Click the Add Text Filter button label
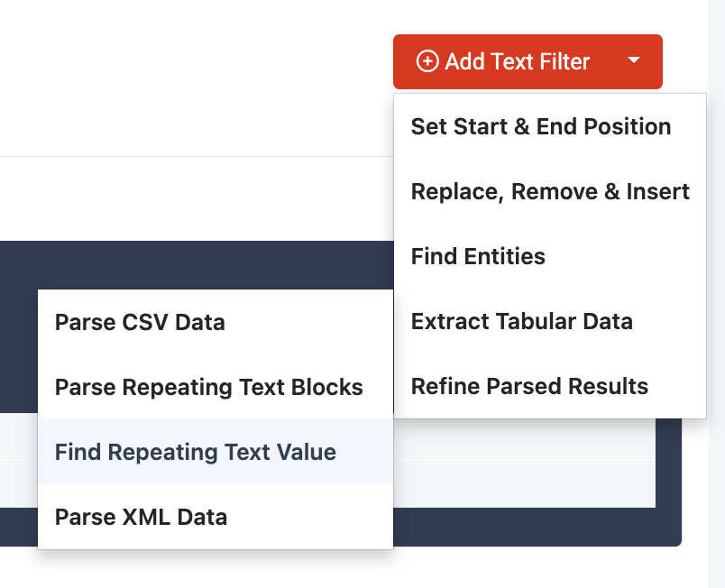This screenshot has width=725, height=588. point(517,61)
